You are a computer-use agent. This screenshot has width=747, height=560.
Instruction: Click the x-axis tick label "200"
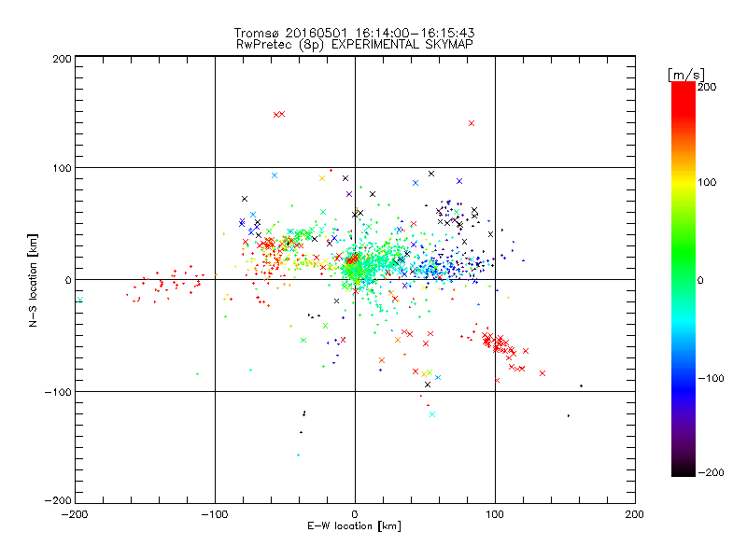click(635, 514)
